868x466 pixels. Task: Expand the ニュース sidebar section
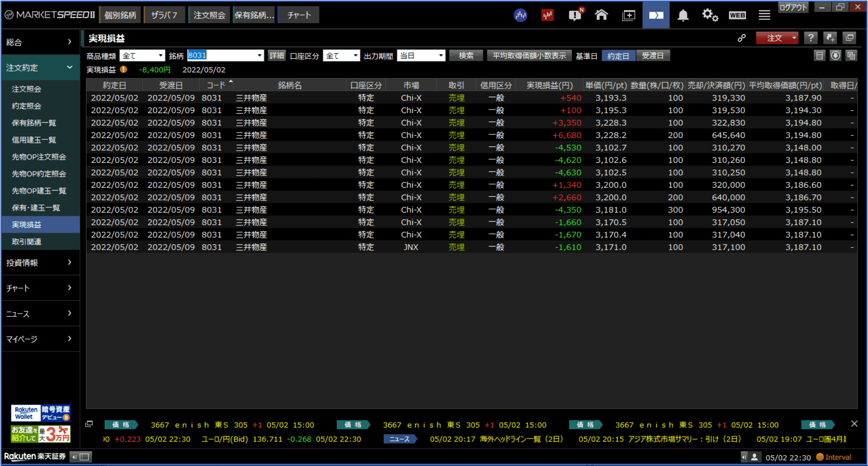point(40,314)
